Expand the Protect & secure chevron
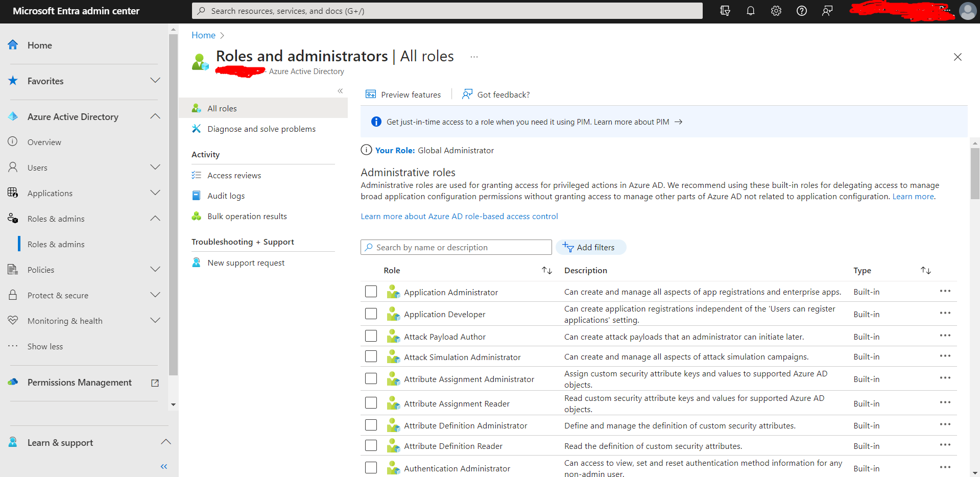 [x=155, y=295]
